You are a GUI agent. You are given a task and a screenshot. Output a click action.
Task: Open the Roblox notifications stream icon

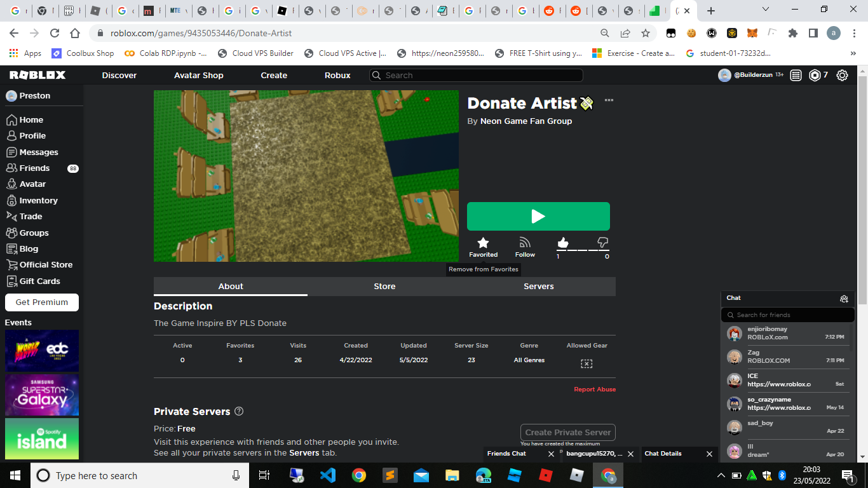[796, 75]
